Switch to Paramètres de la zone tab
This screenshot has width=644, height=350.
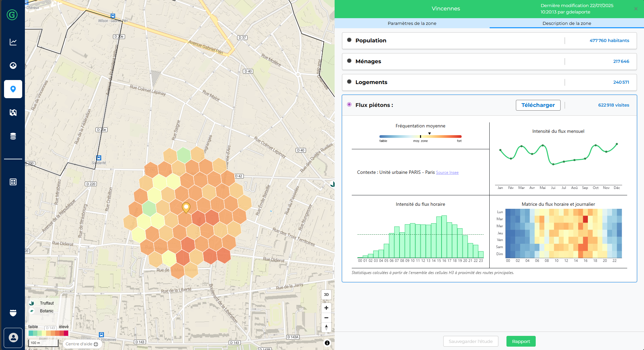point(412,23)
